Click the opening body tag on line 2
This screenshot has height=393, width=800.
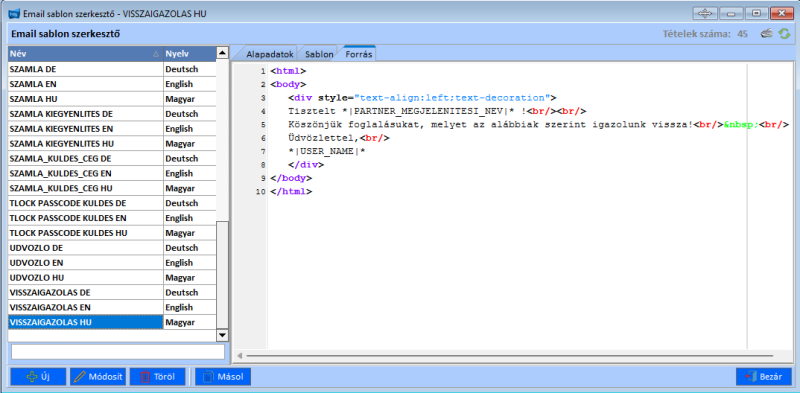(288, 84)
